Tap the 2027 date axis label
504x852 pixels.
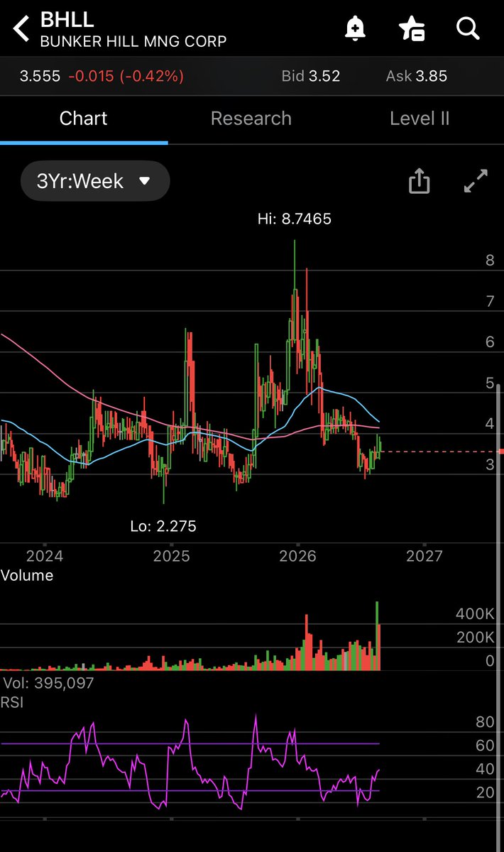click(425, 555)
